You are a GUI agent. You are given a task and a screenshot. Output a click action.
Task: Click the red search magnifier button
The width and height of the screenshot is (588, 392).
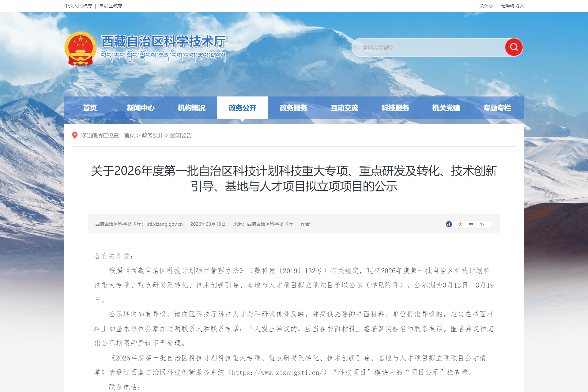514,47
